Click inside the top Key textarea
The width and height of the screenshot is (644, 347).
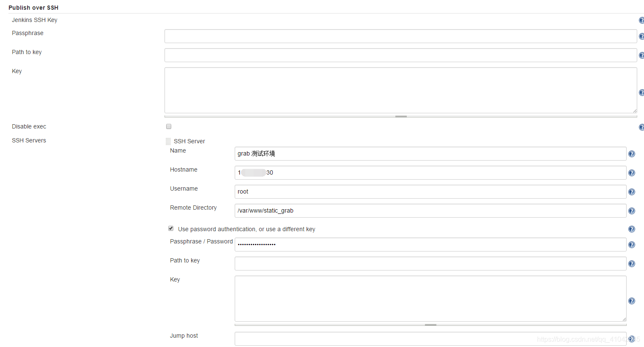(x=400, y=90)
